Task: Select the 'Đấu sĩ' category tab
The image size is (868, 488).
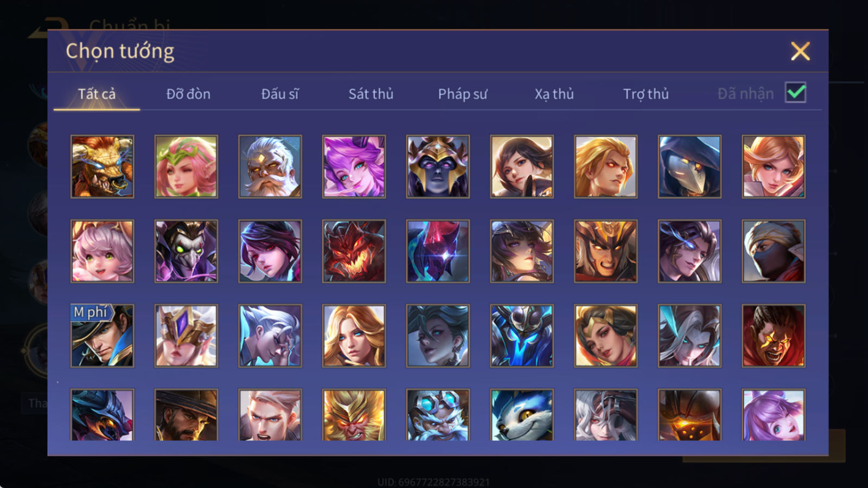Action: click(x=280, y=94)
